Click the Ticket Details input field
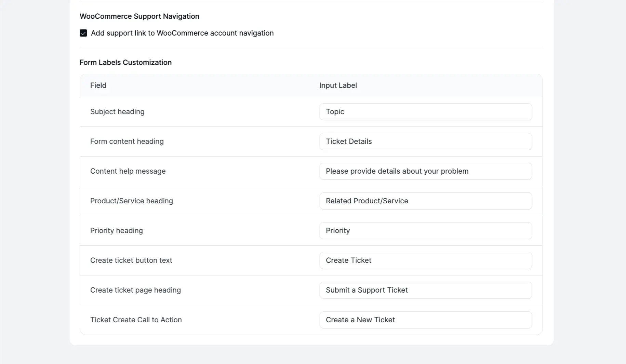 click(425, 141)
